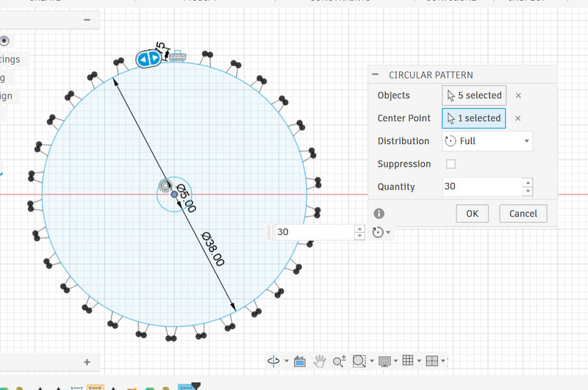Activate the Pan hand tool

320,361
